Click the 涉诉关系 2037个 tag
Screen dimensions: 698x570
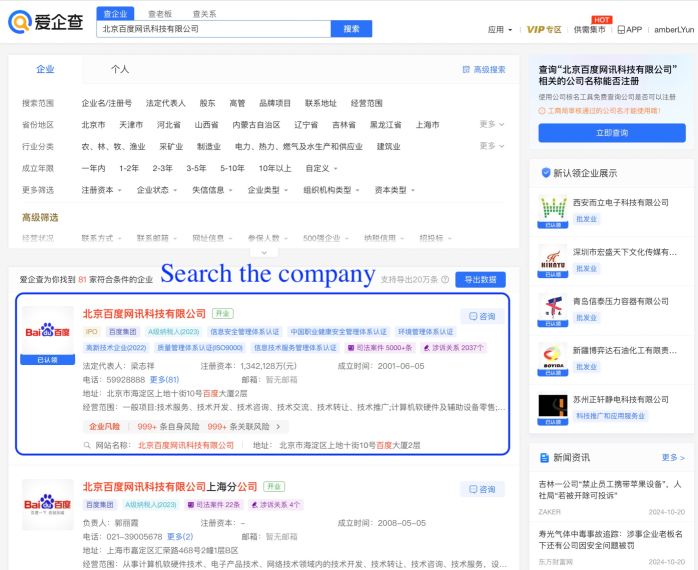tap(453, 348)
